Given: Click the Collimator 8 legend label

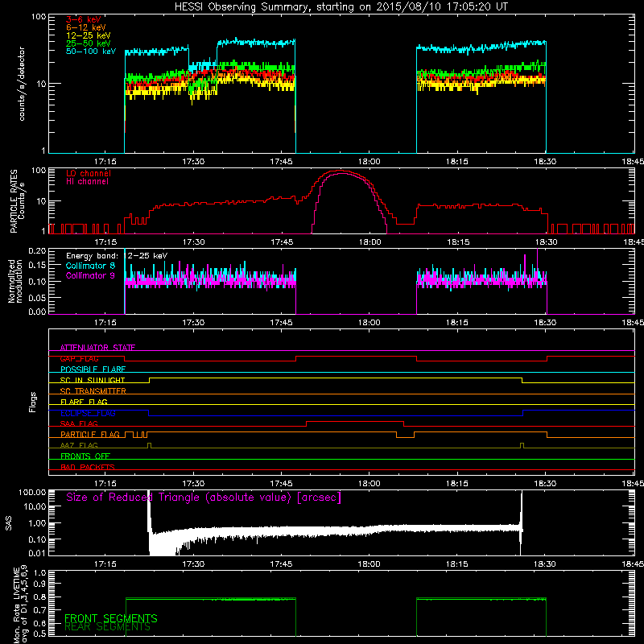Looking at the screenshot, I should click(90, 266).
